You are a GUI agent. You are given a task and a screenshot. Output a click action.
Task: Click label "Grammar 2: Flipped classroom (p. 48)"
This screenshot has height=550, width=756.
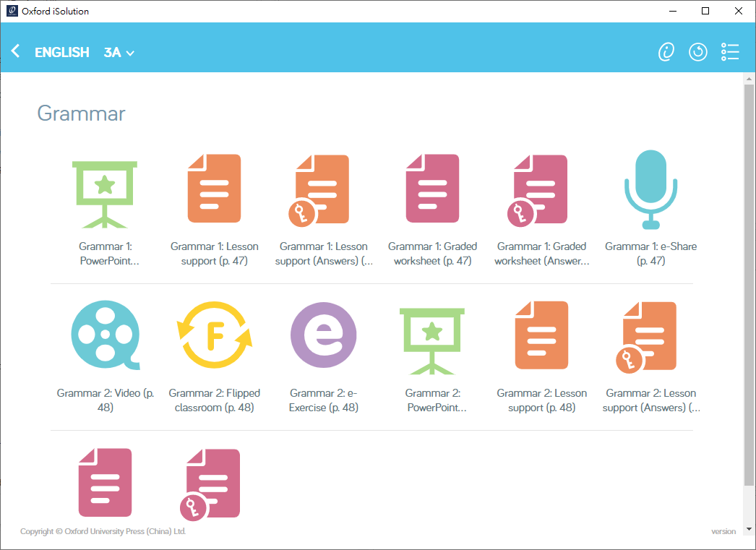click(x=214, y=400)
